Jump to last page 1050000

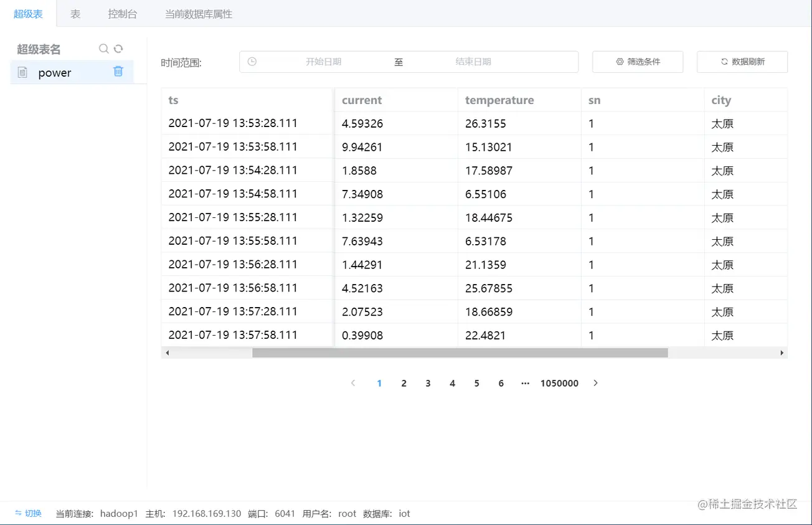pos(559,383)
